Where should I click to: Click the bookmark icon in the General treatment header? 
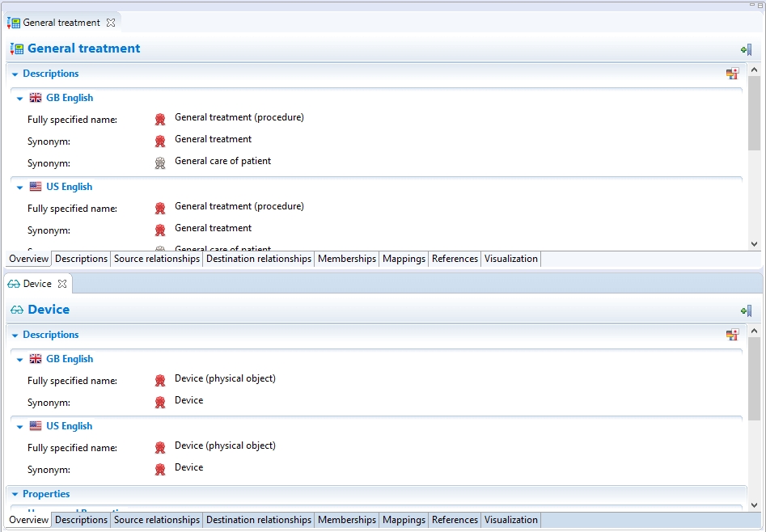click(746, 49)
